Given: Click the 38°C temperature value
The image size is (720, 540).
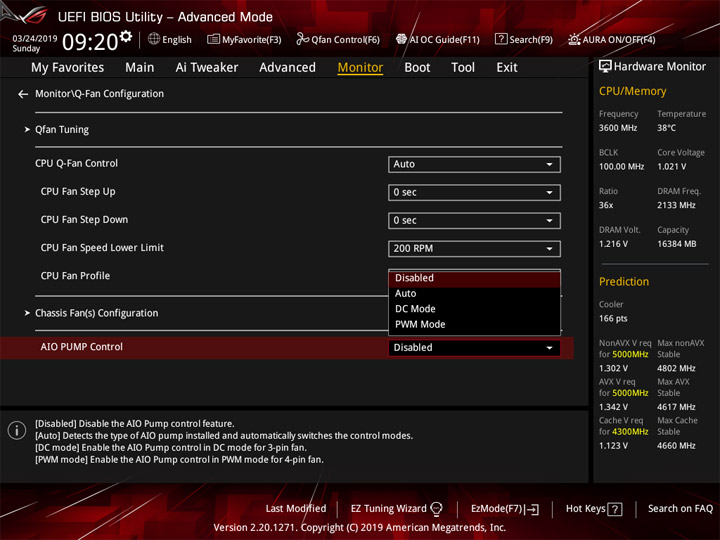Looking at the screenshot, I should [x=666, y=128].
